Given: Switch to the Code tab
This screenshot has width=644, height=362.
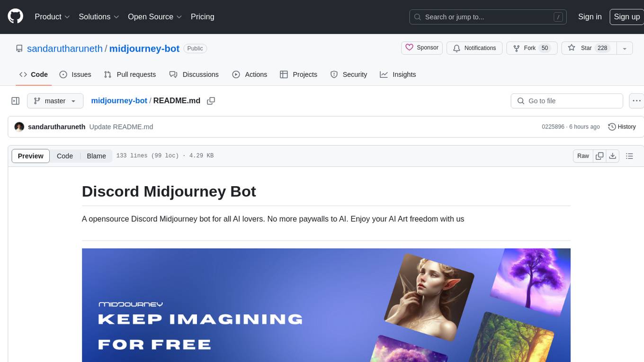Looking at the screenshot, I should (34, 74).
